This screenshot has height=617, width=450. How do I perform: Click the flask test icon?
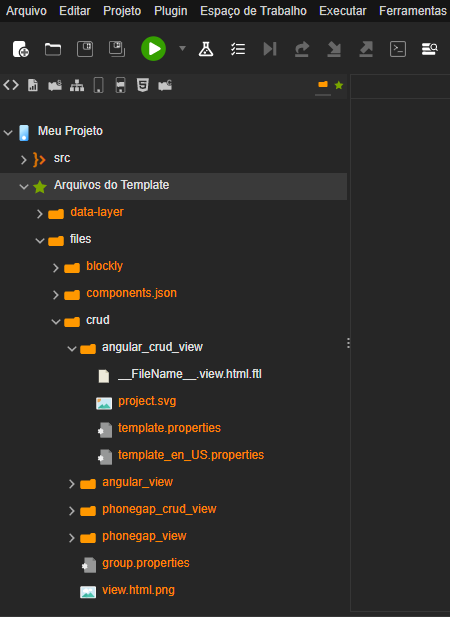pyautogui.click(x=206, y=49)
